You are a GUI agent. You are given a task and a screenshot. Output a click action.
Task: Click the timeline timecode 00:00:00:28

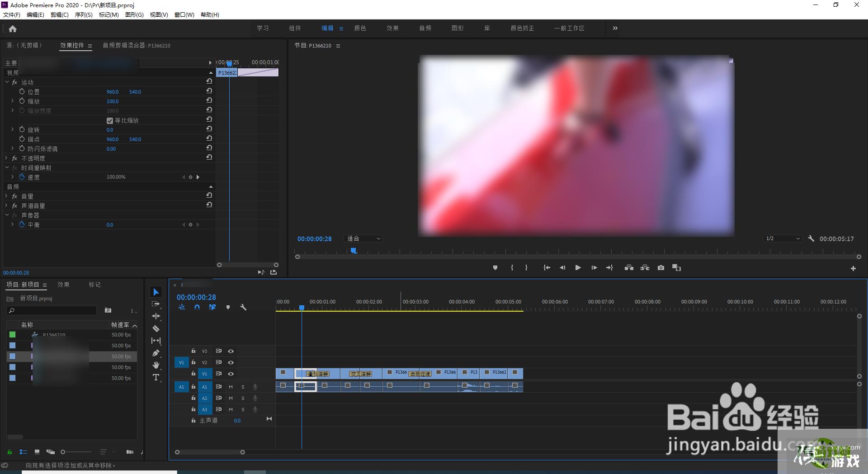click(196, 297)
